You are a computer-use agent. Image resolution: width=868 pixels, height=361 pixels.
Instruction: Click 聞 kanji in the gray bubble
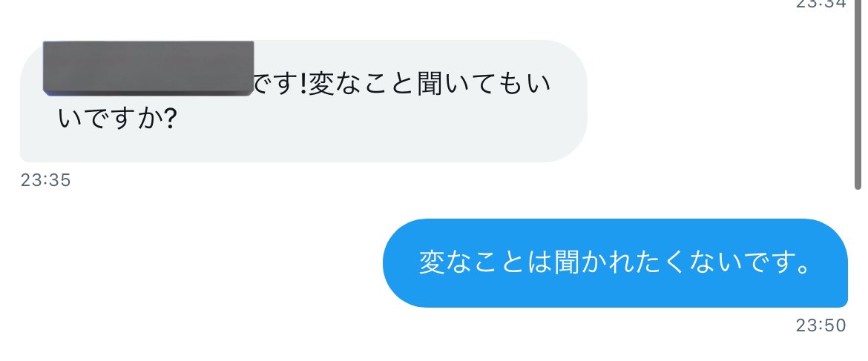pos(430,86)
